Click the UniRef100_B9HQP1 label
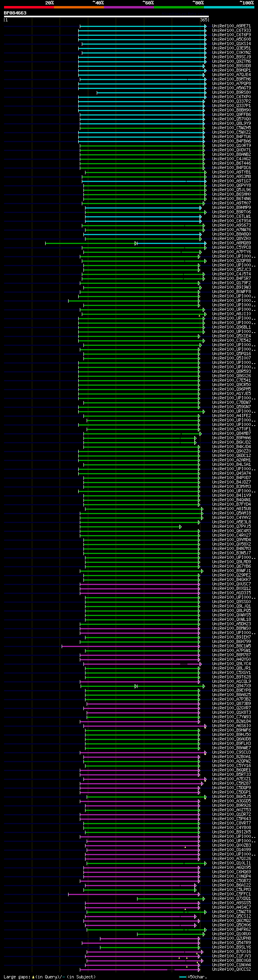This screenshot has height=980, width=258. [x=231, y=70]
